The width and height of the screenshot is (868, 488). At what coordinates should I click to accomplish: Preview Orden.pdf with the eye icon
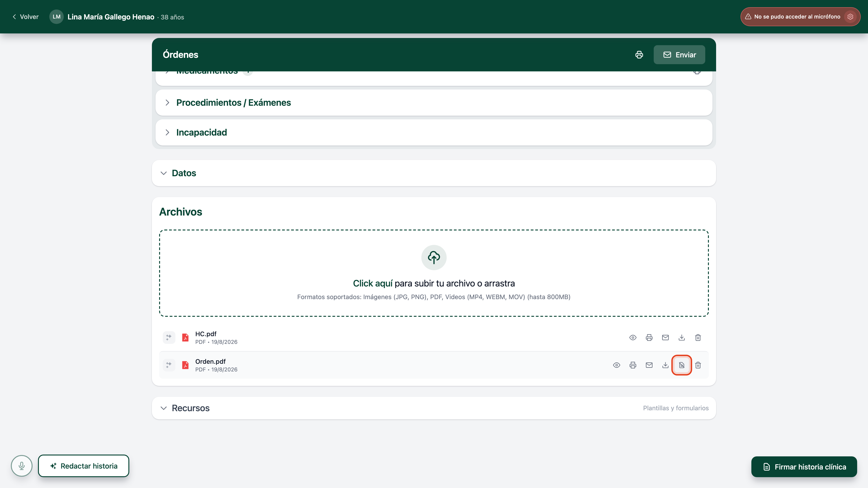(617, 365)
